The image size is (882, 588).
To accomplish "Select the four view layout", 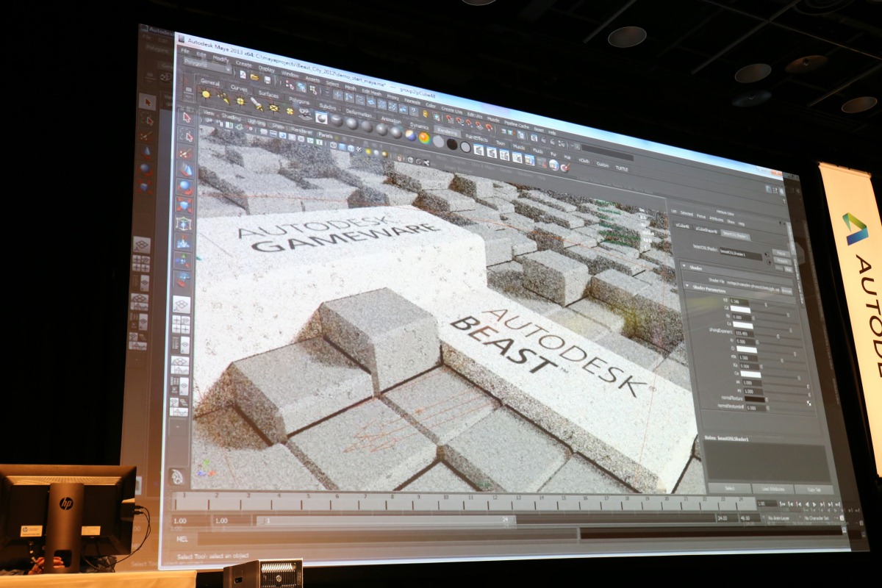I will coord(181,324).
